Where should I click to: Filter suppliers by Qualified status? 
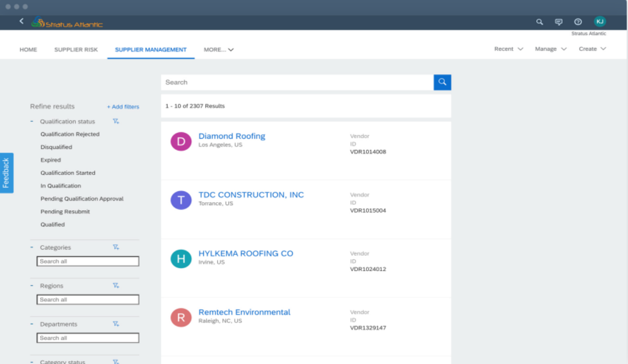[51, 224]
